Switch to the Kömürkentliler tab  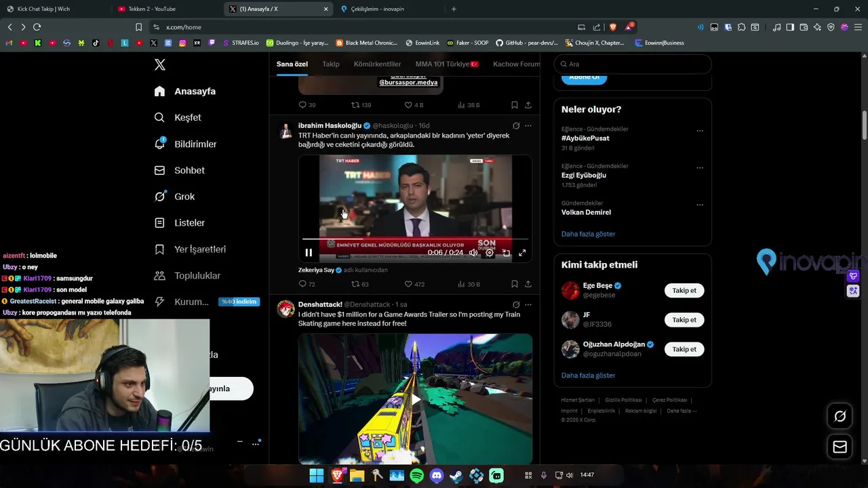point(377,64)
